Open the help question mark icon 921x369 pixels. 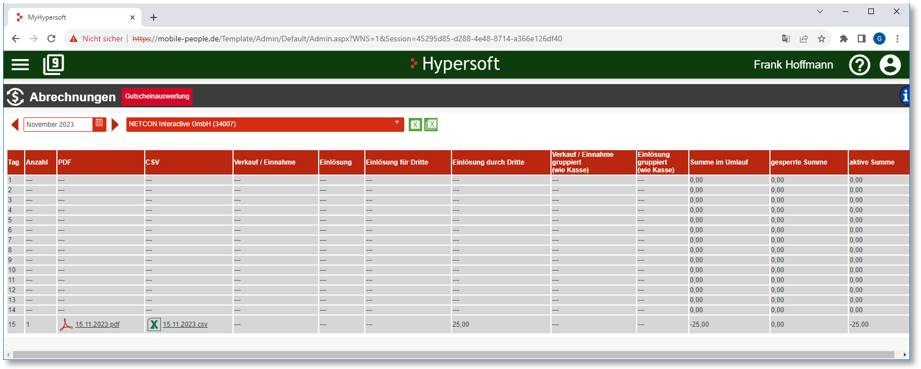[859, 65]
